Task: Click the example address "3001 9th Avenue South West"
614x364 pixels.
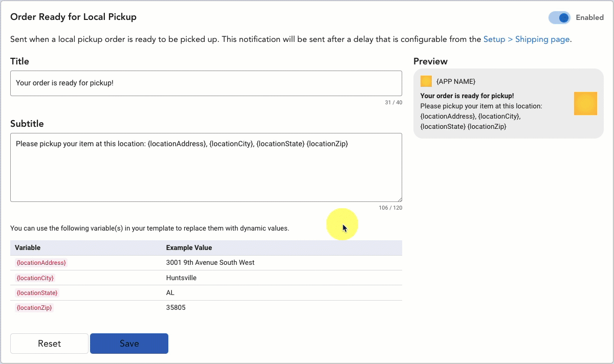Action: pyautogui.click(x=210, y=263)
